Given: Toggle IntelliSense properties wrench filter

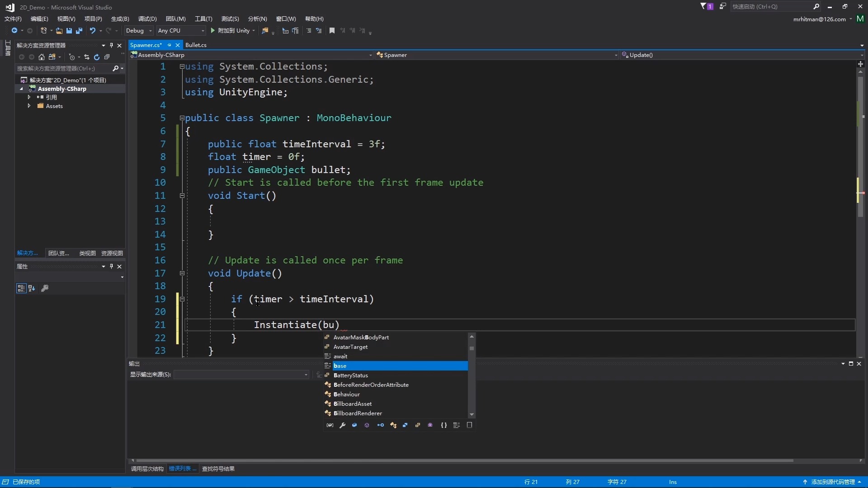Looking at the screenshot, I should pos(343,425).
